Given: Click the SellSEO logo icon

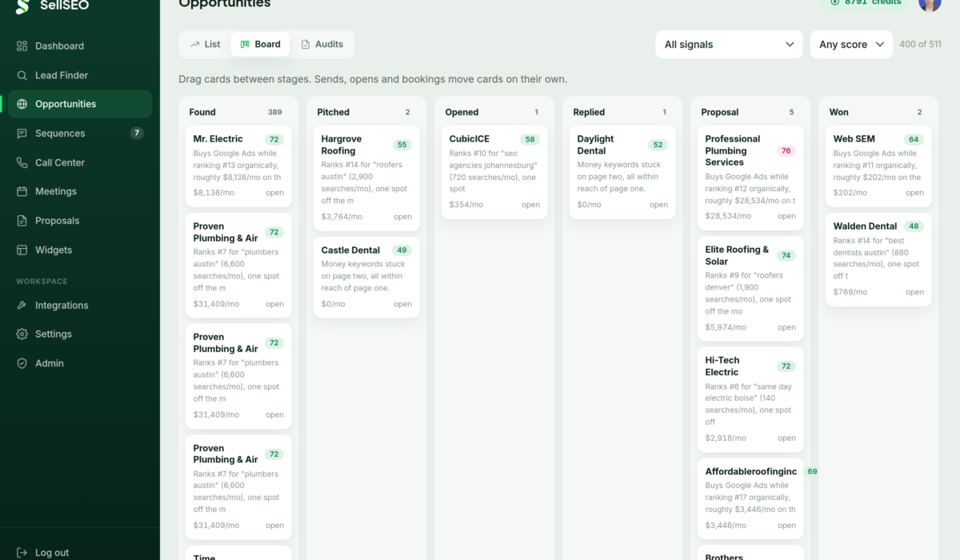Looking at the screenshot, I should [22, 5].
